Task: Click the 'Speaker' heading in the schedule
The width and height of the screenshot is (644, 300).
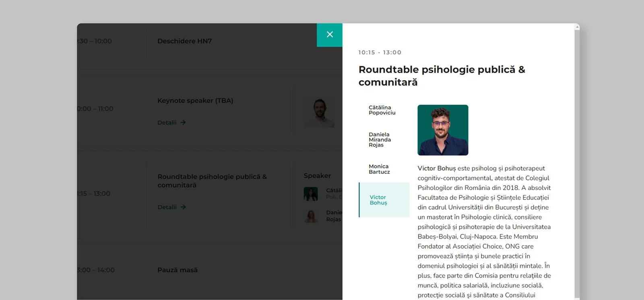Action: tap(317, 176)
